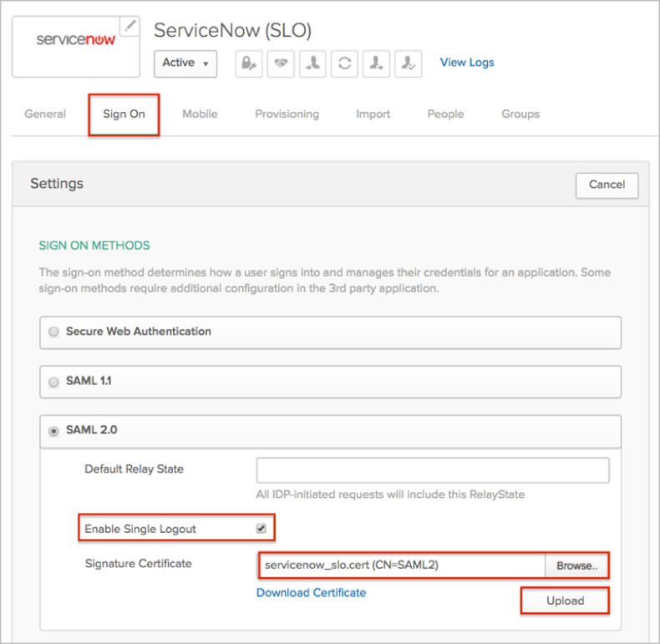
Task: Click the user with up arrow icon
Action: pos(312,63)
